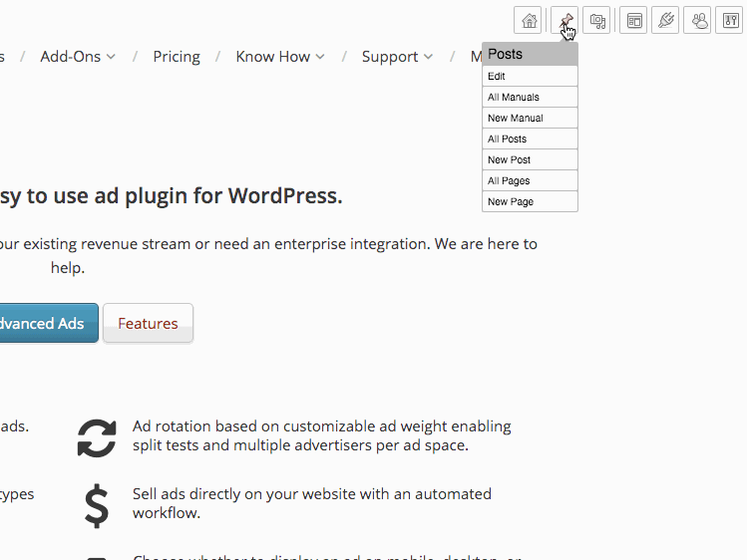
Task: Open the plugins plug icon
Action: point(665,21)
